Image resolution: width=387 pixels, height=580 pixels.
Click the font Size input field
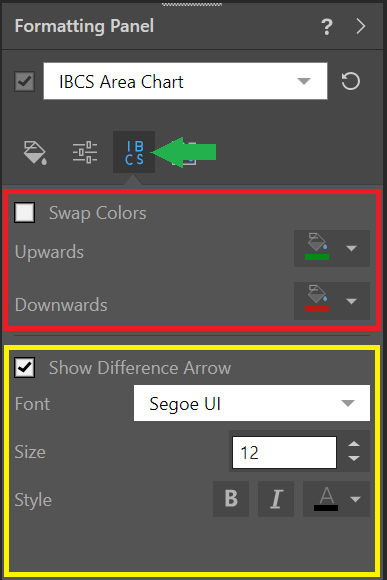(x=285, y=452)
